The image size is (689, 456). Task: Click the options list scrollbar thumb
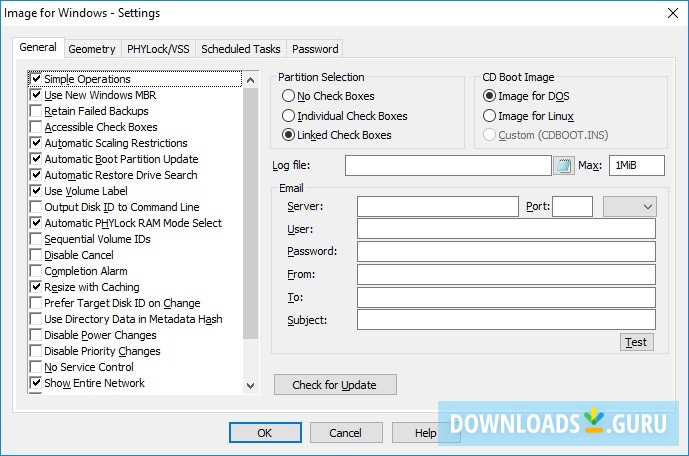(x=250, y=214)
